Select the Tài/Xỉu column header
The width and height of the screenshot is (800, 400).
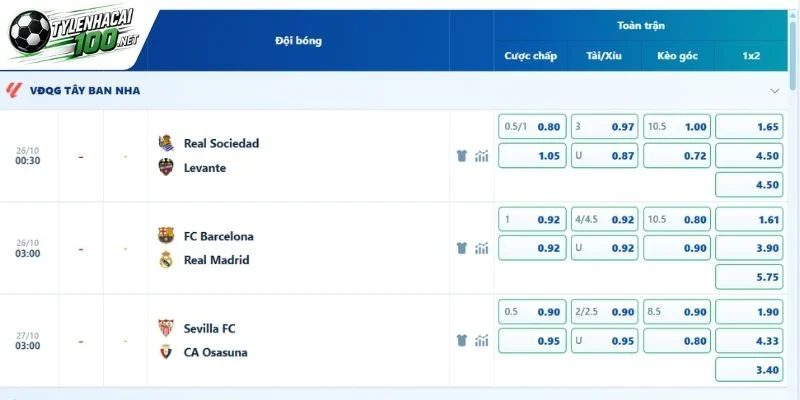click(604, 56)
